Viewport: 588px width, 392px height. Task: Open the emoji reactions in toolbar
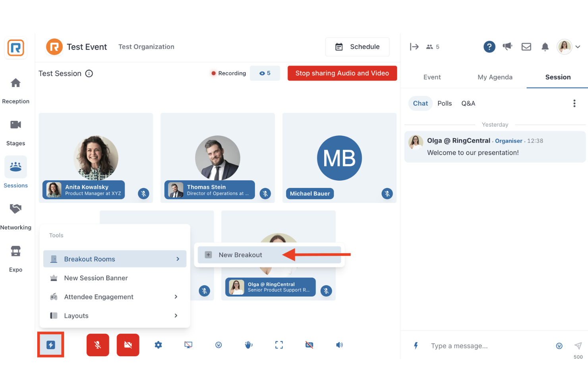pos(219,345)
